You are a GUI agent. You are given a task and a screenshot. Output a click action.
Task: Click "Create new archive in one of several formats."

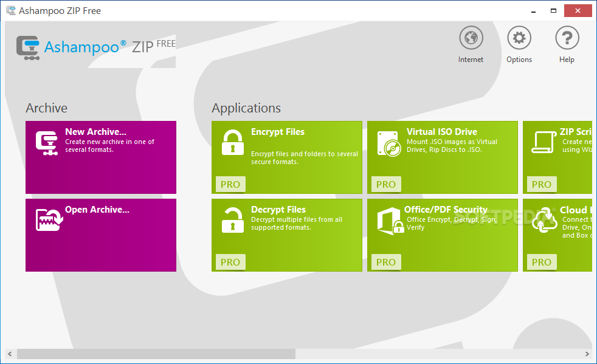[109, 146]
